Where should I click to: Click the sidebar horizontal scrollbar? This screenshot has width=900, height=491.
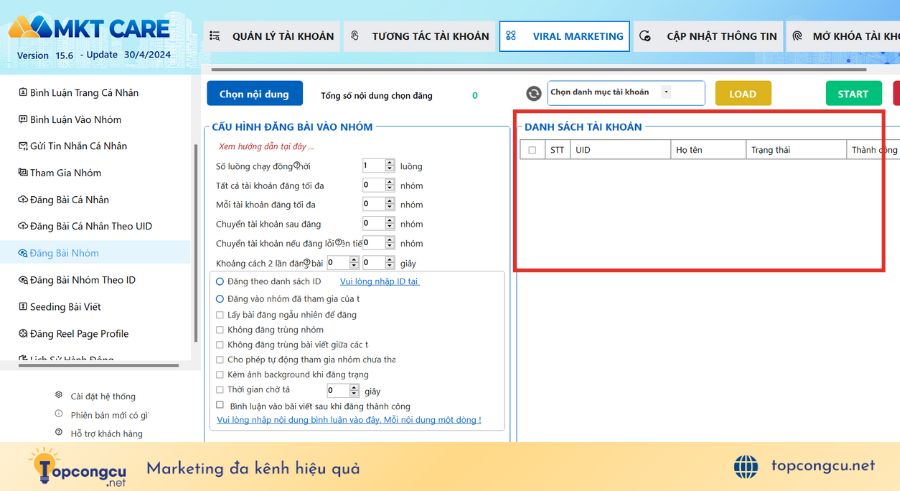pyautogui.click(x=98, y=365)
